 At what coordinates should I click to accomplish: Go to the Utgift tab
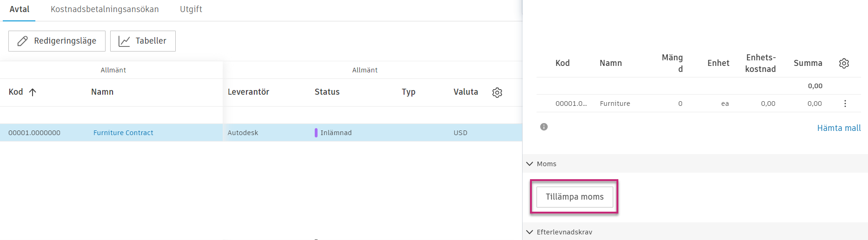point(191,9)
